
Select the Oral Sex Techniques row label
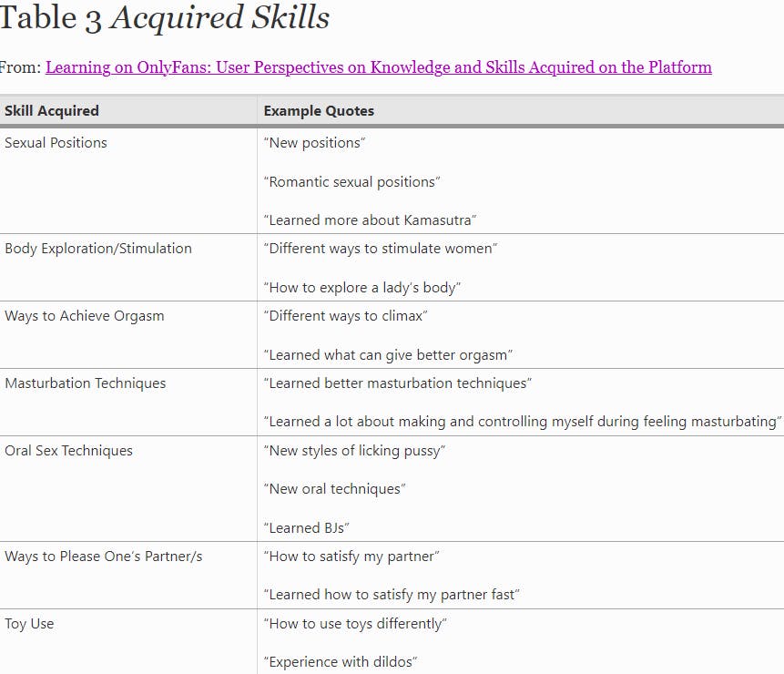[69, 451]
